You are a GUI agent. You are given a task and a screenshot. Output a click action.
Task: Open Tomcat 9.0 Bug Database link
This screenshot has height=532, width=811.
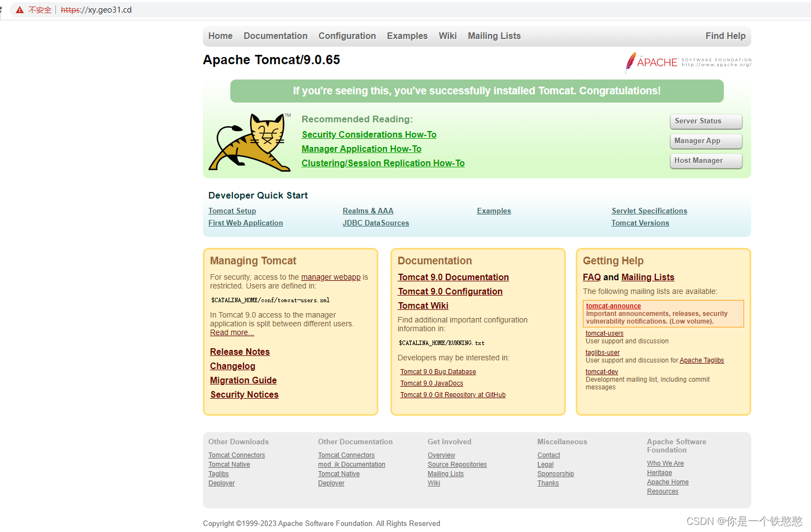tap(438, 372)
